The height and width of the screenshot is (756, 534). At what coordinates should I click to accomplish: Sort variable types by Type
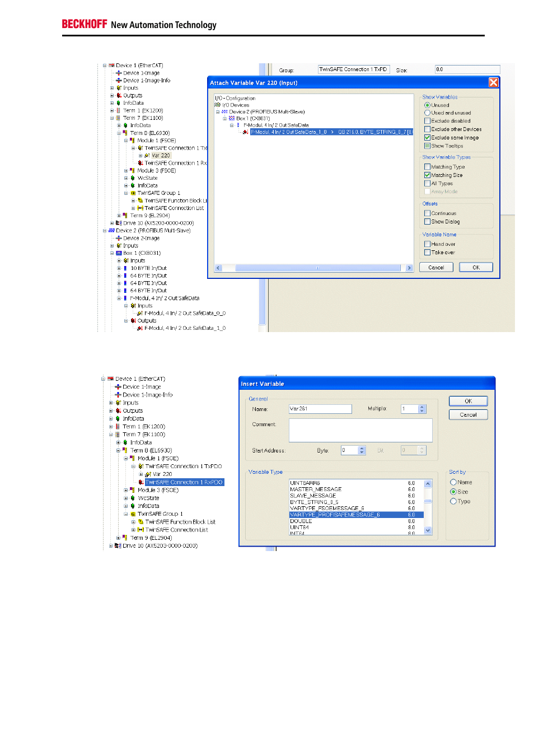(453, 501)
